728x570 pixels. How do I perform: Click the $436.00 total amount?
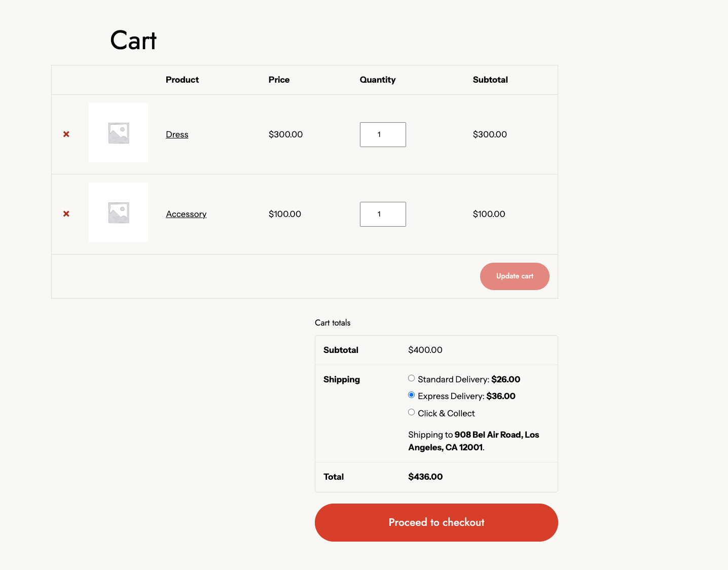pos(425,477)
